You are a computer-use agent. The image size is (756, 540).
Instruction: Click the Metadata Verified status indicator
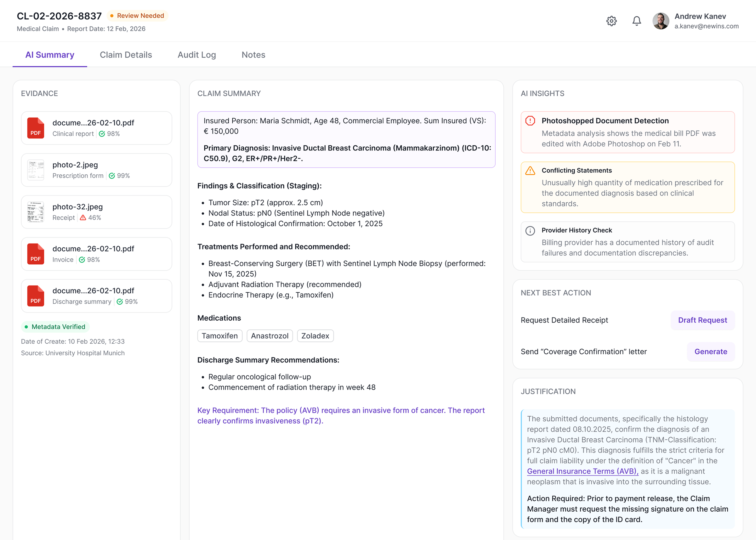pos(55,327)
